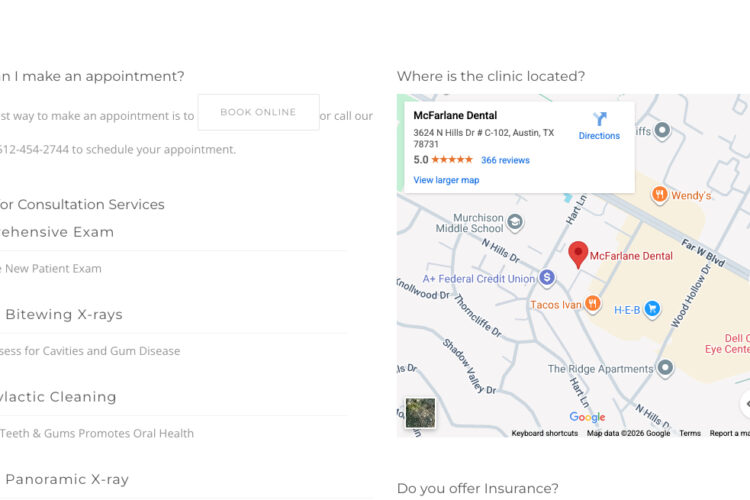Viewport: 750px width, 500px height.
Task: Click the A+ Federal Credit Union marker
Action: tap(547, 278)
